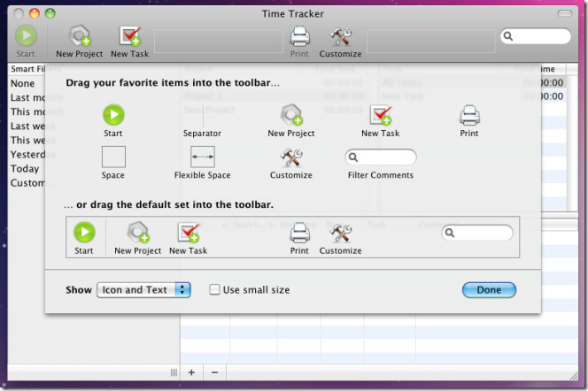
Task: Click the Start icon in the main toolbar
Action: pos(26,36)
